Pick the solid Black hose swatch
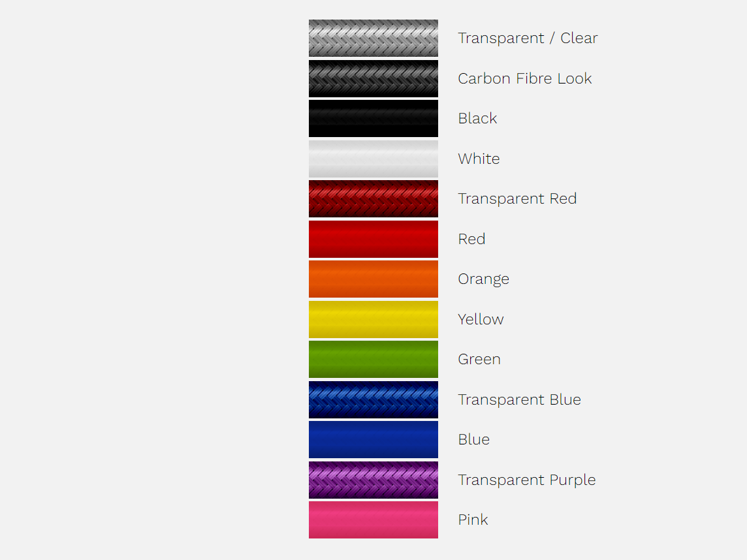 373,118
